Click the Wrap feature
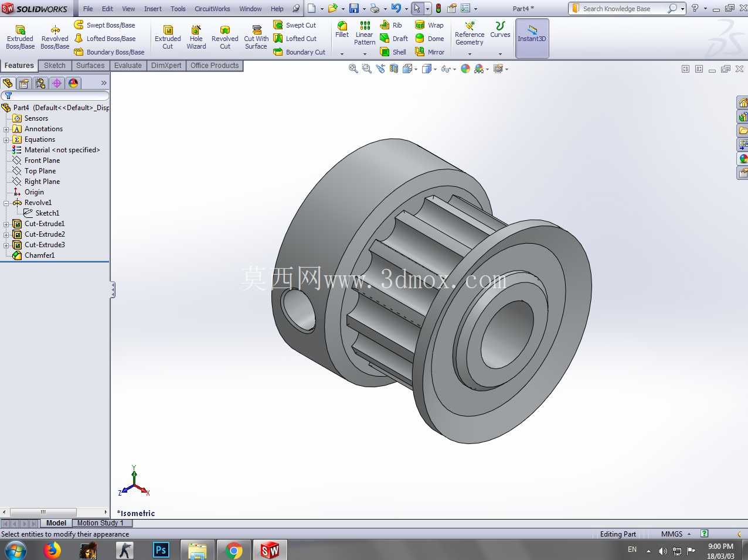This screenshot has width=748, height=560. pos(430,25)
